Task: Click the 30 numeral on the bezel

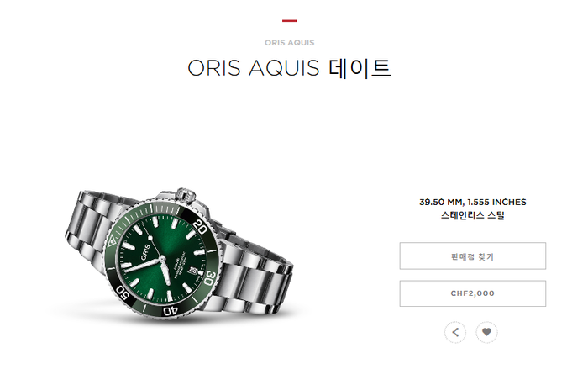Action: click(210, 278)
